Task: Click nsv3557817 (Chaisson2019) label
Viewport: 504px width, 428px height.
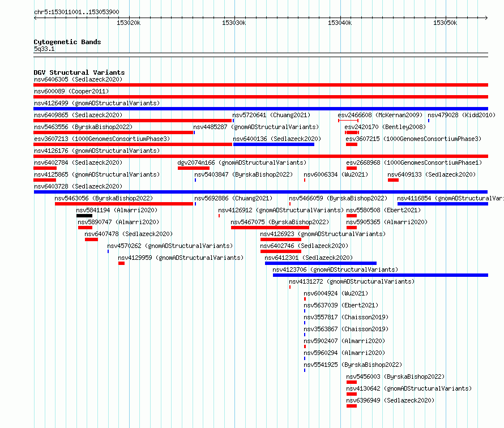Action: [x=346, y=317]
